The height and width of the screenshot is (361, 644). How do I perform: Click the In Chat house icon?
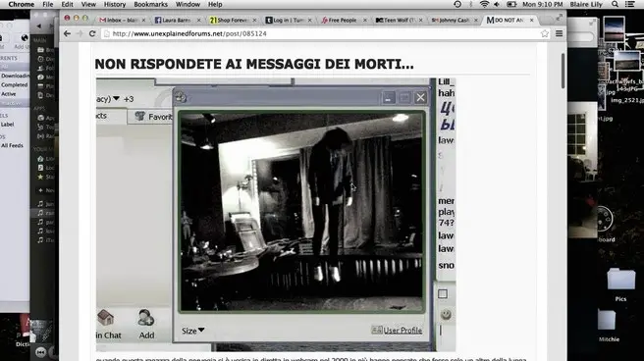pyautogui.click(x=106, y=318)
